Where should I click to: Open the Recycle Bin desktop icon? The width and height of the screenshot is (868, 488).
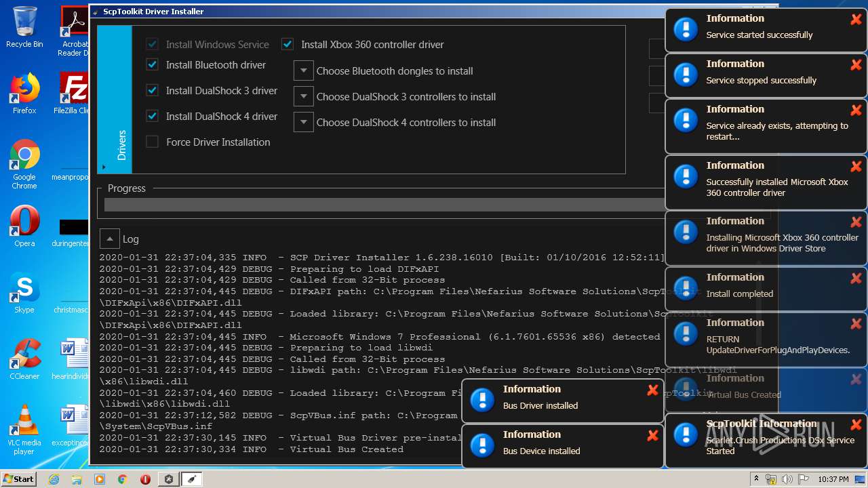(24, 27)
